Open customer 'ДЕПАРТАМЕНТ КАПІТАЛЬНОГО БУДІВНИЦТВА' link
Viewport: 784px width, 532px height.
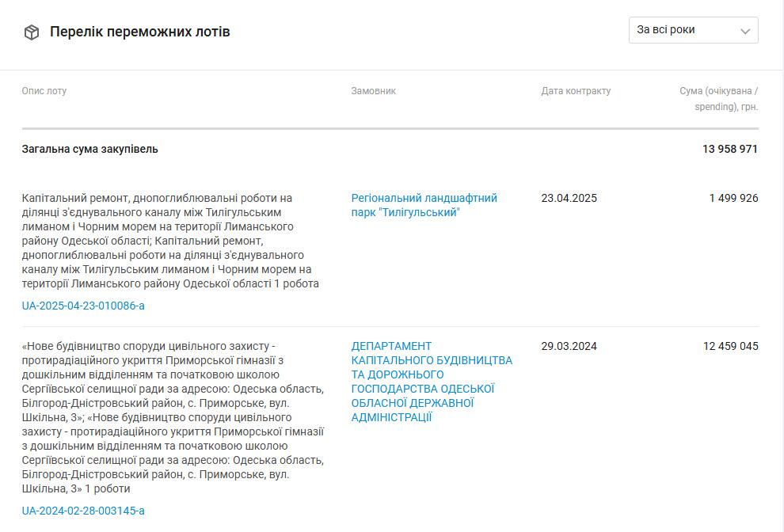coord(432,382)
